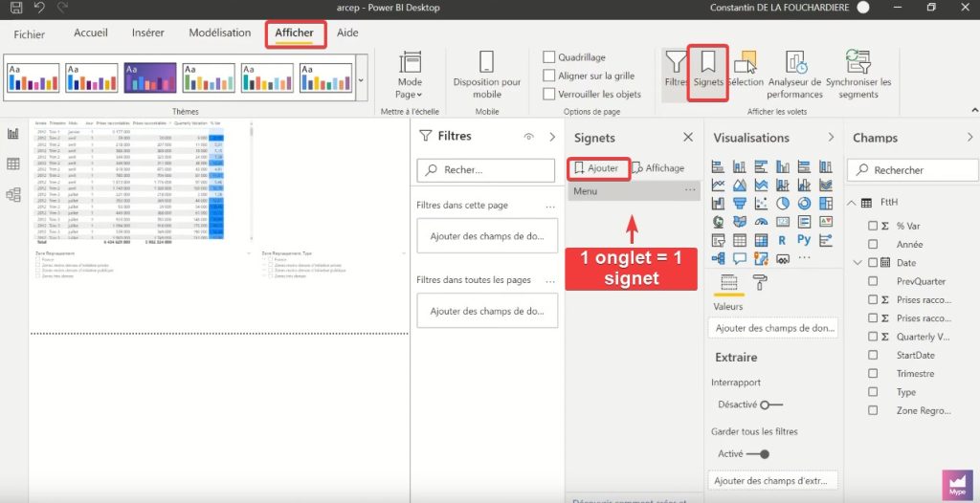The width and height of the screenshot is (980, 503).
Task: Switch to Report view in left sidebar
Action: pyautogui.click(x=13, y=134)
